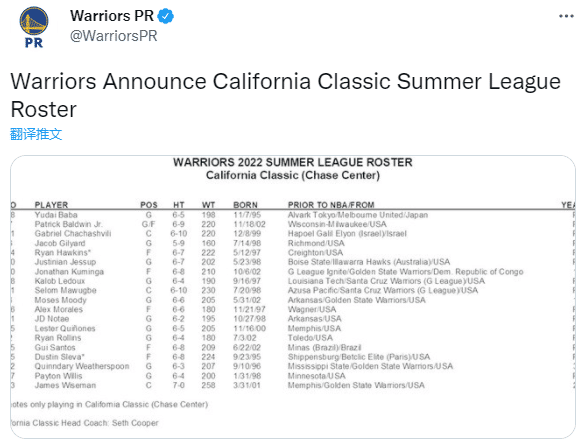Click Gui Santos's name in the roster

[55, 347]
